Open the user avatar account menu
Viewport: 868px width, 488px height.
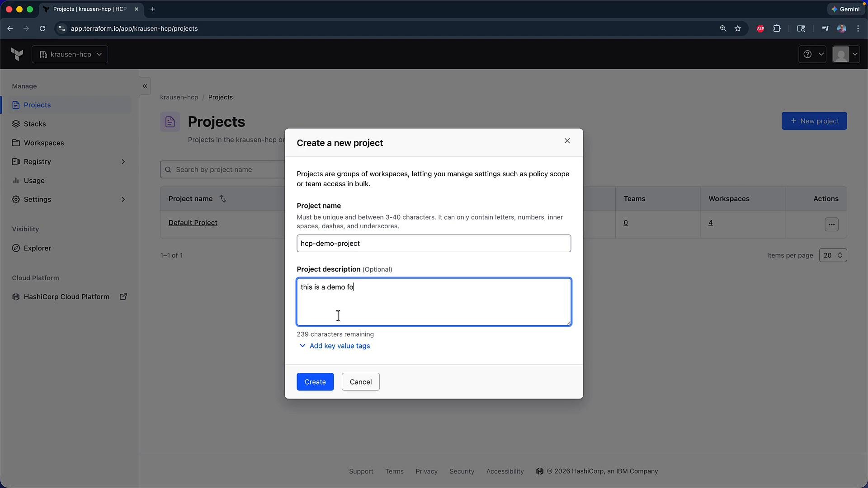[846, 54]
